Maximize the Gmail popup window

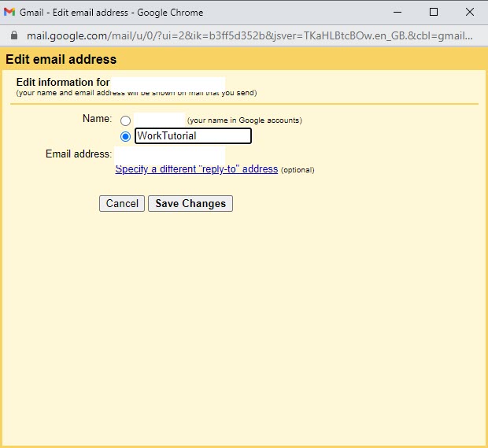(434, 13)
